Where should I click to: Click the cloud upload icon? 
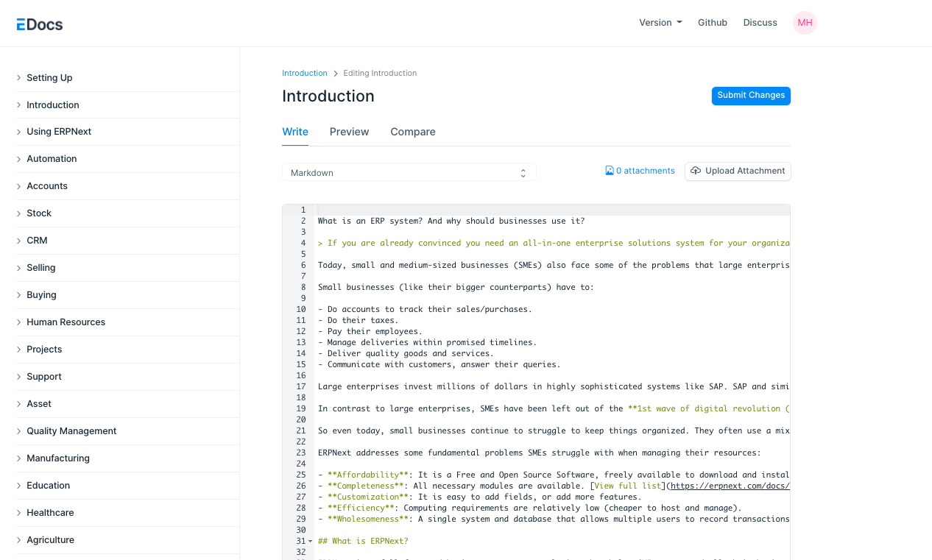(696, 171)
